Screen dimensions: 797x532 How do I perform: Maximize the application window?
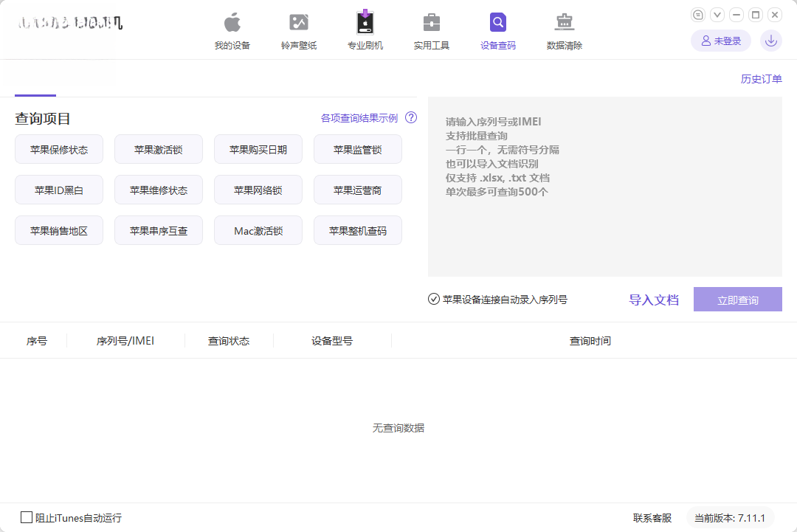point(756,15)
